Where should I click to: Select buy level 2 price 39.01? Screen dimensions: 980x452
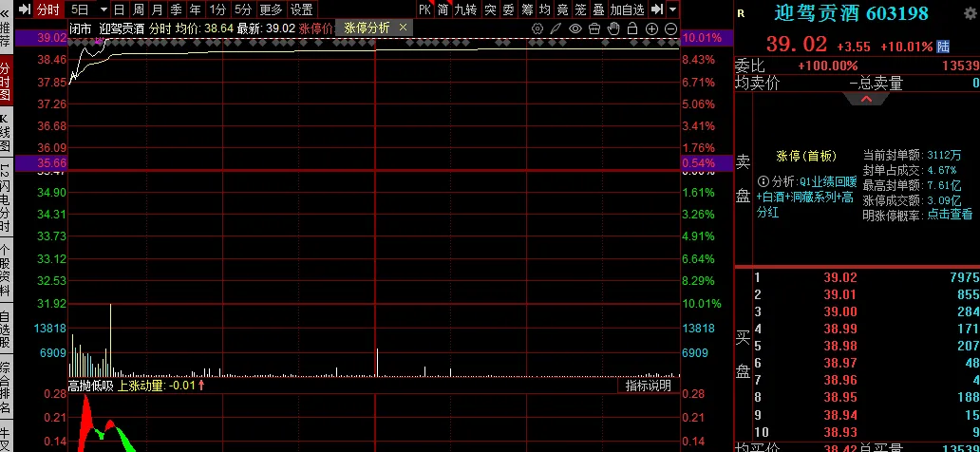840,294
